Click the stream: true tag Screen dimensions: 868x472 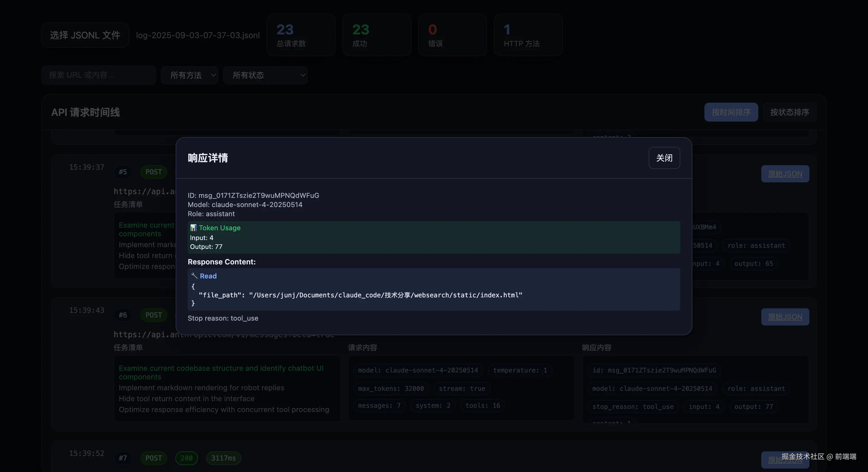pos(462,389)
